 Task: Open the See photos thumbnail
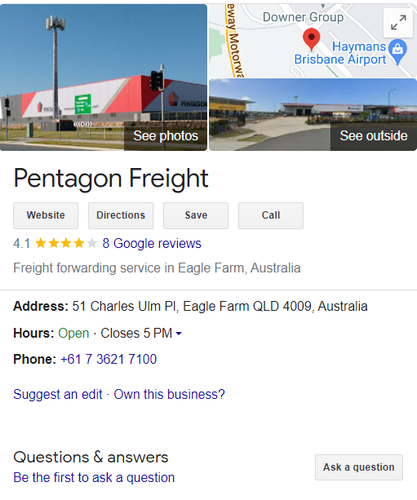tap(103, 77)
